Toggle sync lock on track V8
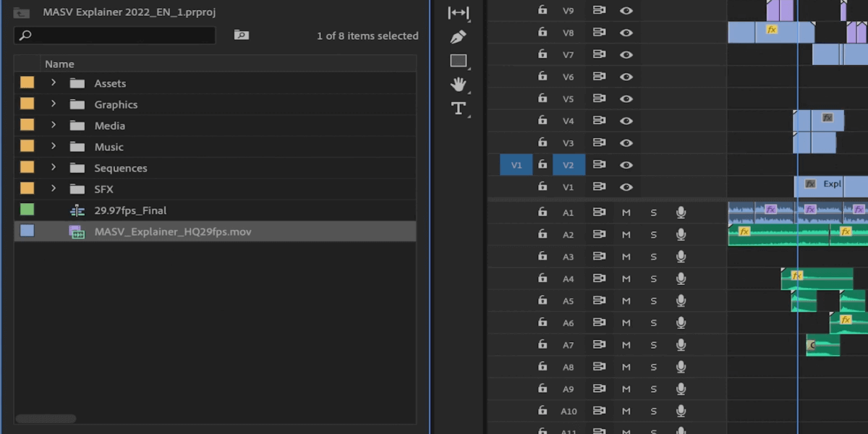Viewport: 868px width, 434px height. 599,33
